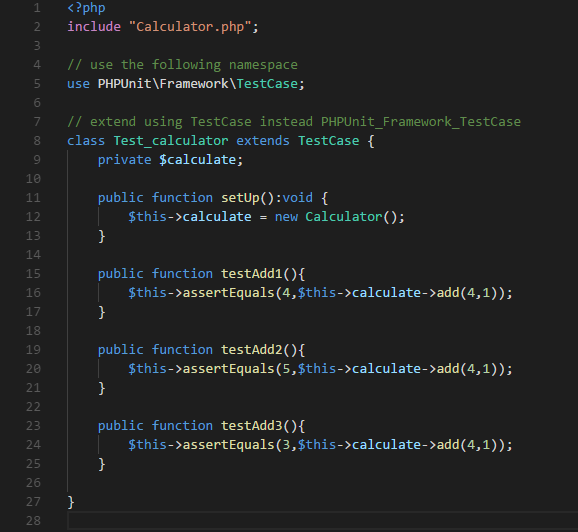Click line number 8 in the gutter
The height and width of the screenshot is (532, 578).
[37, 141]
